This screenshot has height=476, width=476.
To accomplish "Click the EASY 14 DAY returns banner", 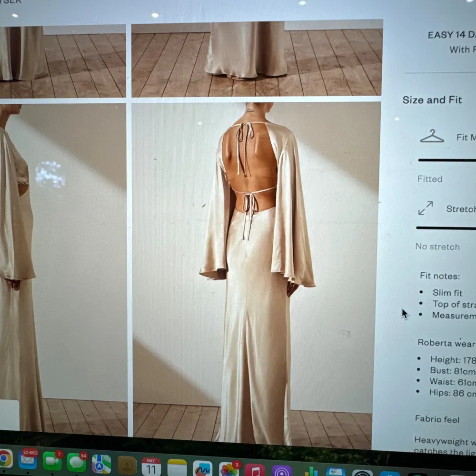I will [x=450, y=34].
